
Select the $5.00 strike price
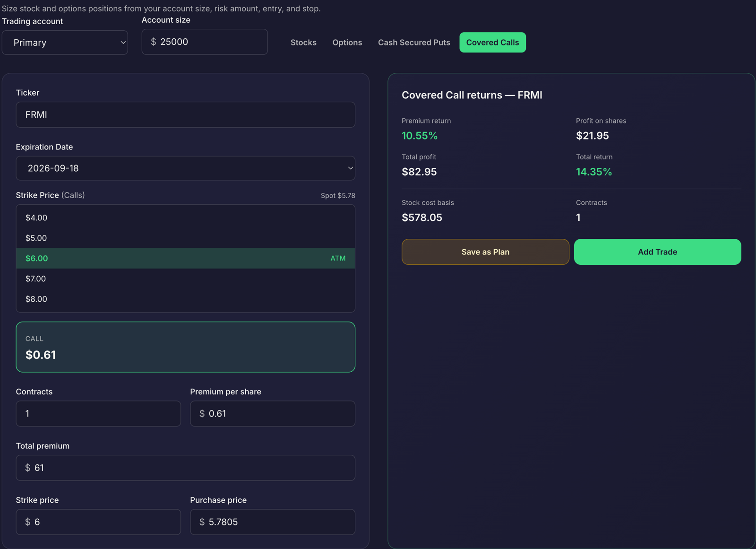pos(185,238)
